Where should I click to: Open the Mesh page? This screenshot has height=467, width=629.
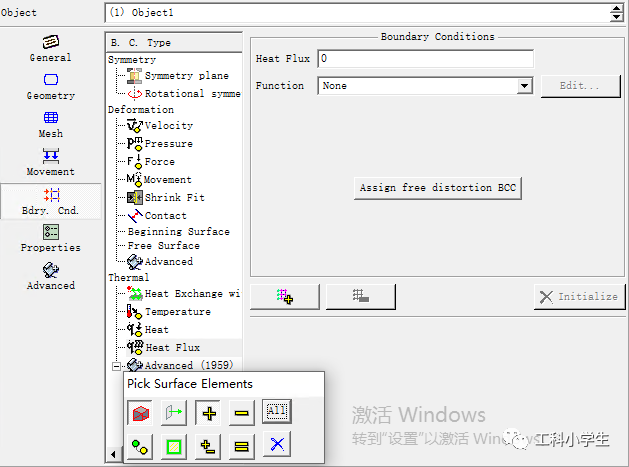(51, 125)
